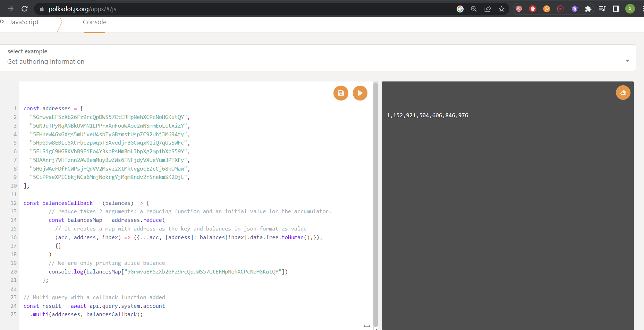The height and width of the screenshot is (330, 644).
Task: Click the 5FHneW46xGXgs address on line 4
Action: point(108,134)
